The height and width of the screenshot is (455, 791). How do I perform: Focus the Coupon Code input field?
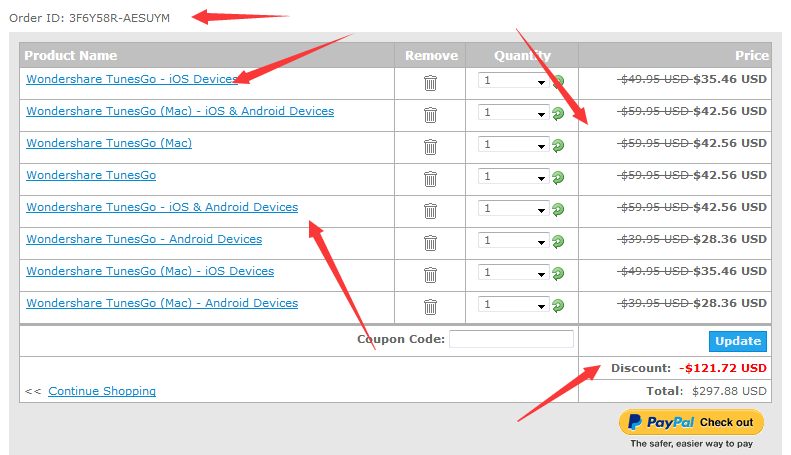(x=511, y=339)
